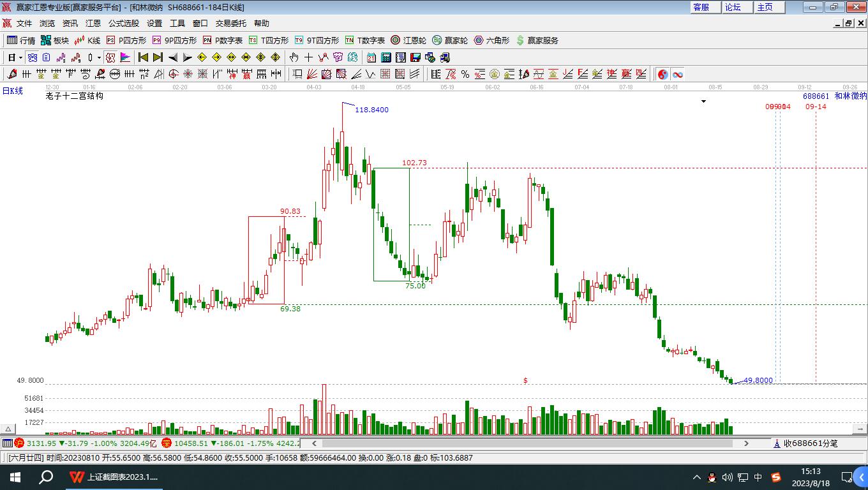The width and height of the screenshot is (868, 490).
Task: Click the 118.8400 high price label
Action: point(371,110)
